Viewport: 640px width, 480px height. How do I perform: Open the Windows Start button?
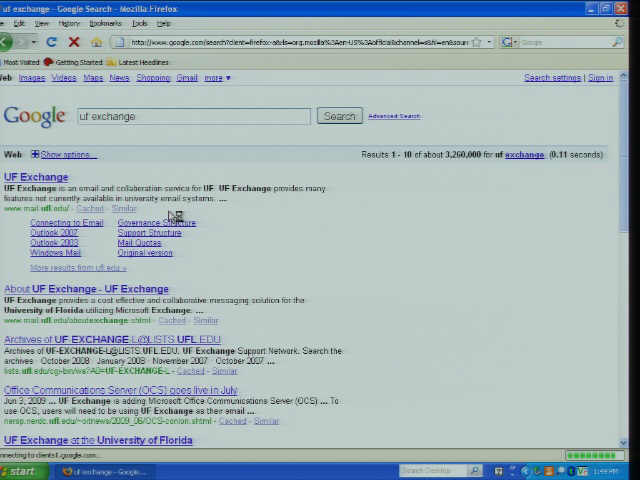(x=23, y=472)
